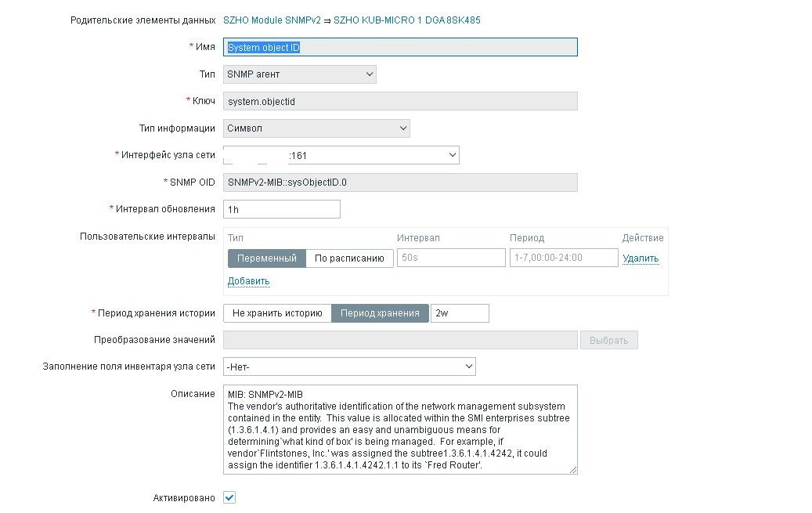Expand the Интерфейс узла сети dropdown
The height and width of the screenshot is (513, 812).
(x=341, y=156)
